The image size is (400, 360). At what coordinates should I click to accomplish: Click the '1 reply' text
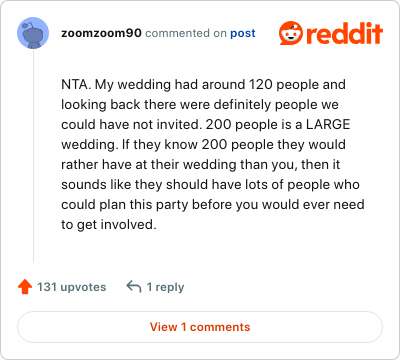(165, 287)
